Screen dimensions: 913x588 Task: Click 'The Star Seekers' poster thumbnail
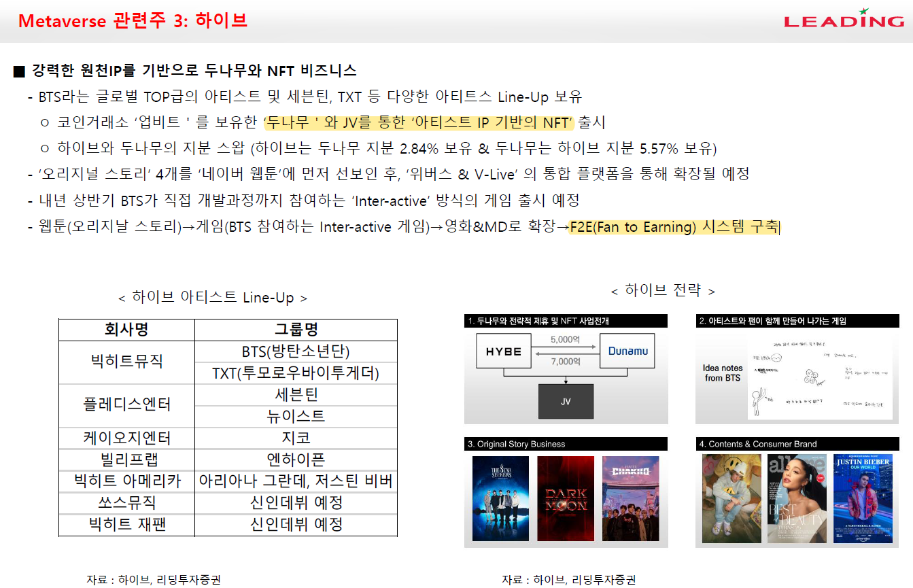click(x=500, y=498)
